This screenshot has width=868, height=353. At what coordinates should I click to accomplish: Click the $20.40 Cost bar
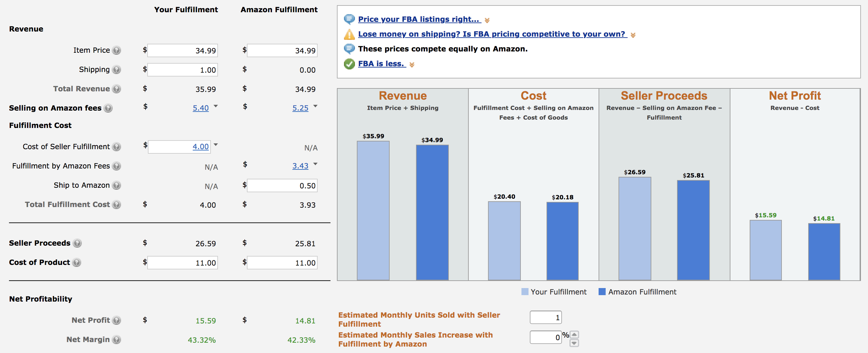(504, 241)
